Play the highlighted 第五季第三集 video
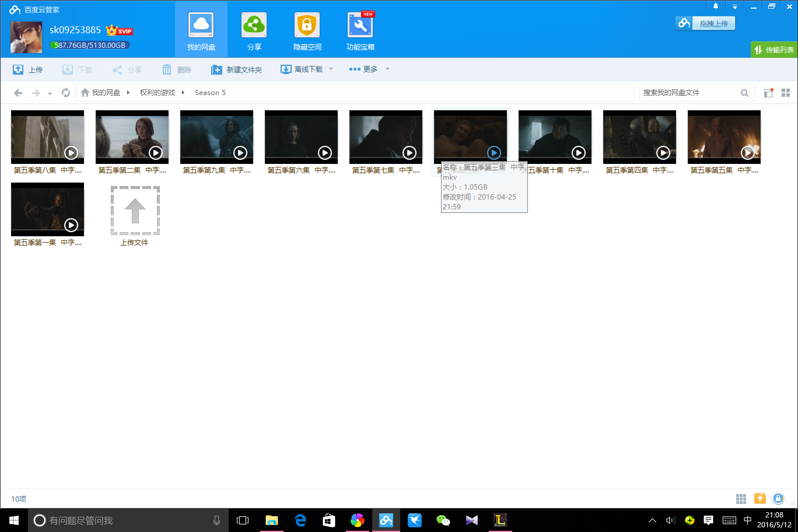798x532 pixels. [x=494, y=153]
